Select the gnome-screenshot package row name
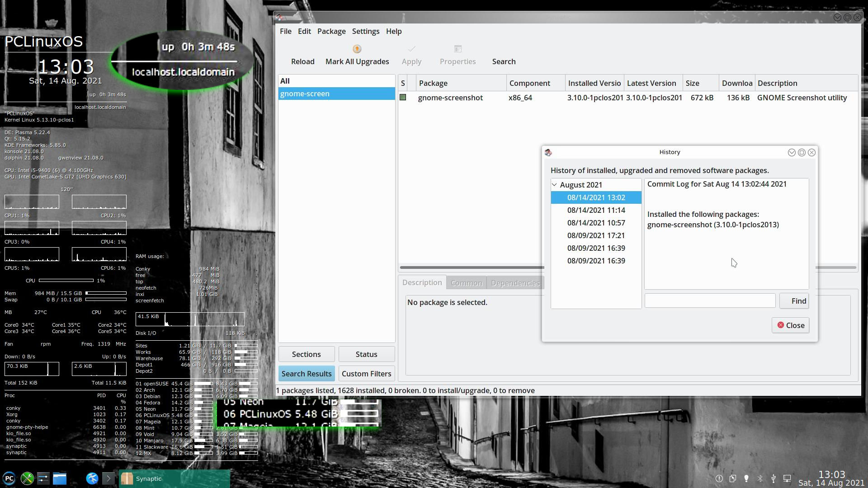The image size is (868, 488). pyautogui.click(x=450, y=98)
